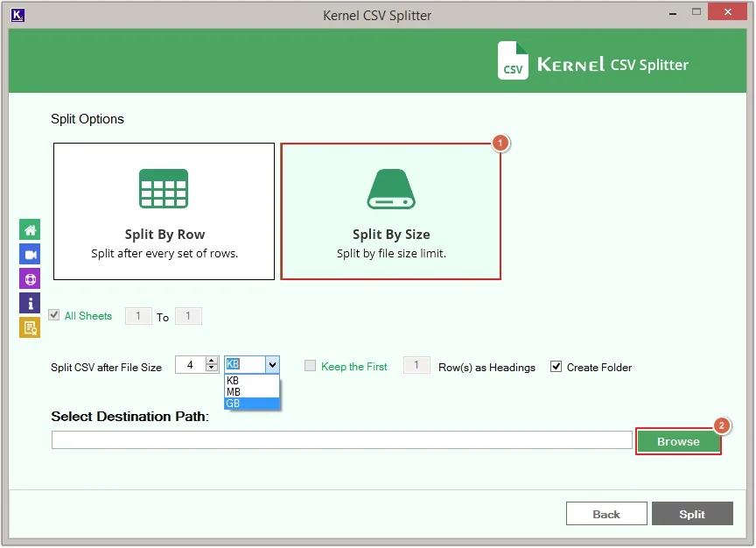Image resolution: width=756 pixels, height=548 pixels.
Task: Open the info sidebar icon
Action: coord(30,304)
